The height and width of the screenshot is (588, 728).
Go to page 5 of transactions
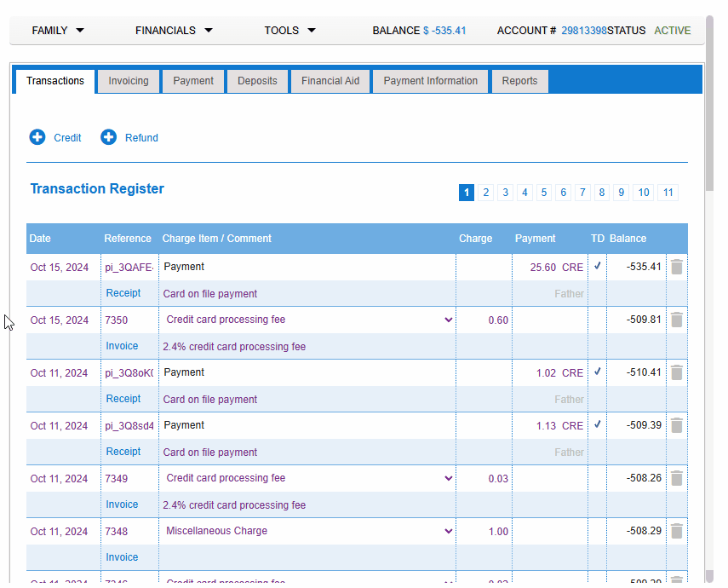[x=544, y=193]
